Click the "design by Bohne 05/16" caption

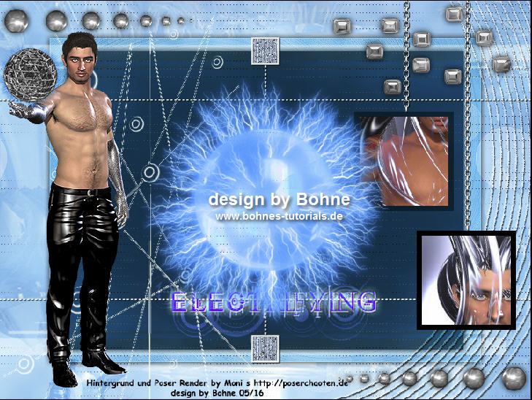pyautogui.click(x=217, y=393)
